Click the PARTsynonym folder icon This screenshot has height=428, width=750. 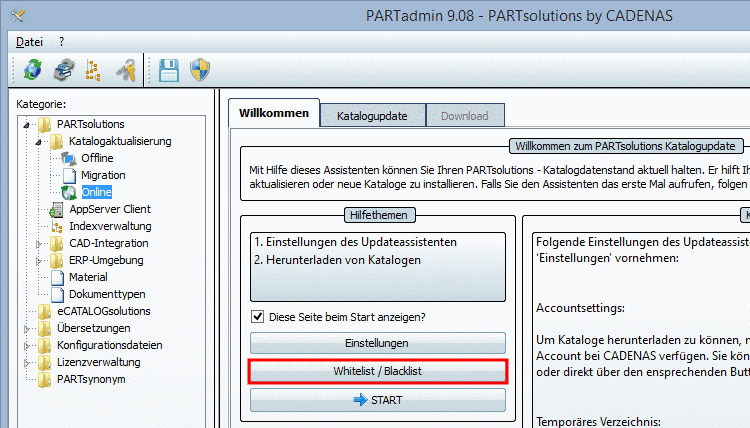44,379
